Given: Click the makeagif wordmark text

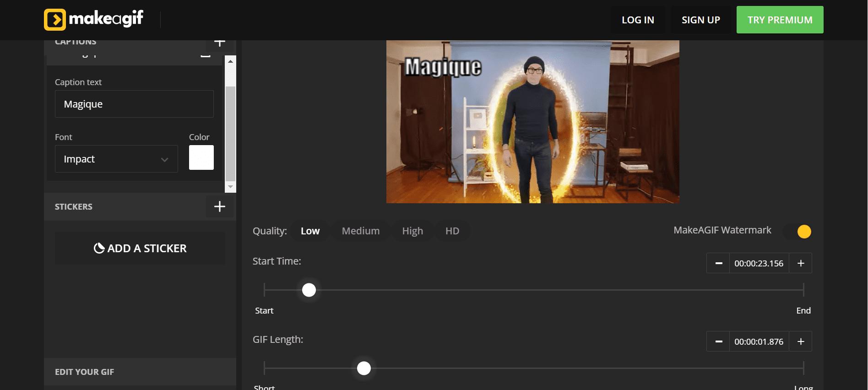Looking at the screenshot, I should [x=106, y=18].
